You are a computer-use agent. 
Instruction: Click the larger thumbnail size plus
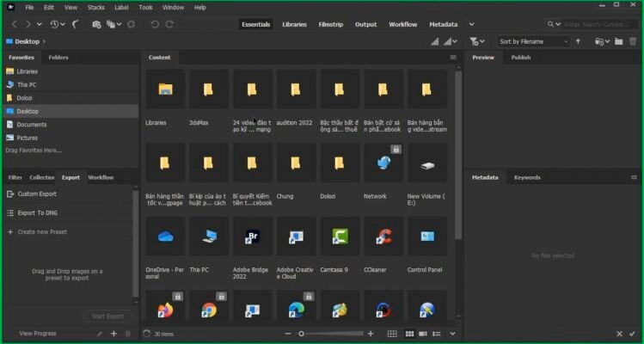pyautogui.click(x=371, y=334)
